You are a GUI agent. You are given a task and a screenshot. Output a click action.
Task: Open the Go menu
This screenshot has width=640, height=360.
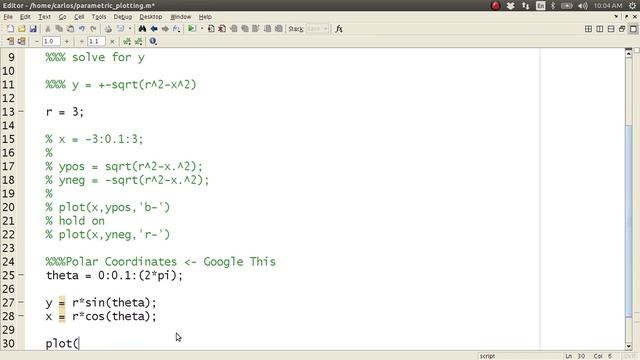click(62, 17)
